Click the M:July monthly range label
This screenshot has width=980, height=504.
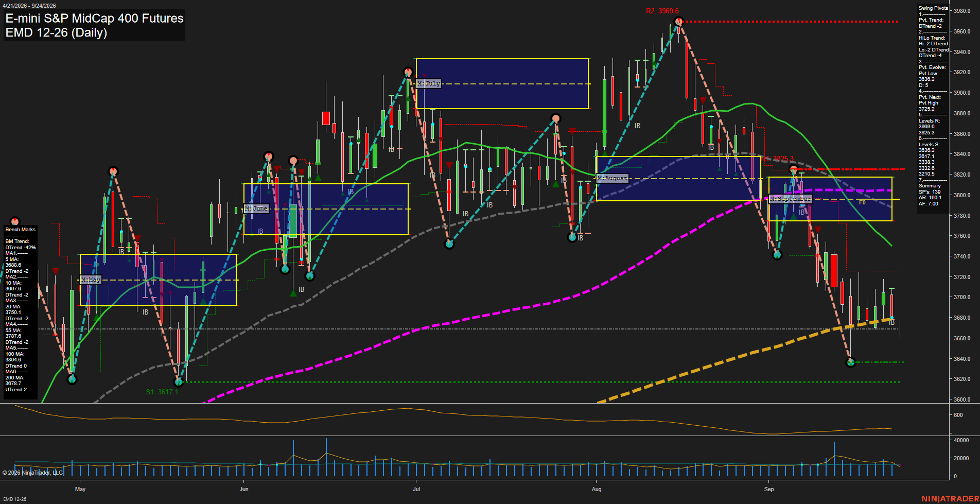pos(429,83)
